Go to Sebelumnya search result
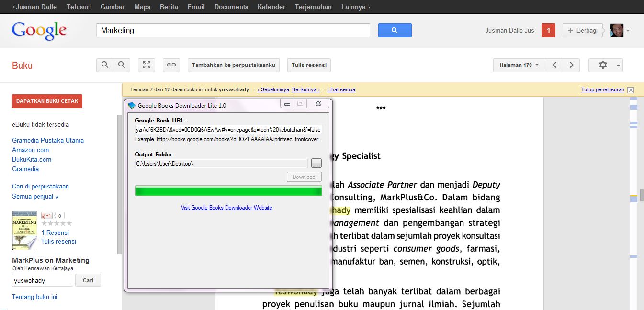 273,89
